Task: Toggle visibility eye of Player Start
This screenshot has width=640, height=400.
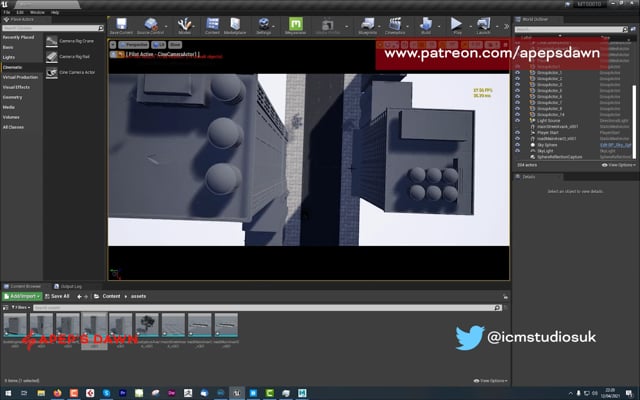Action: pos(518,133)
